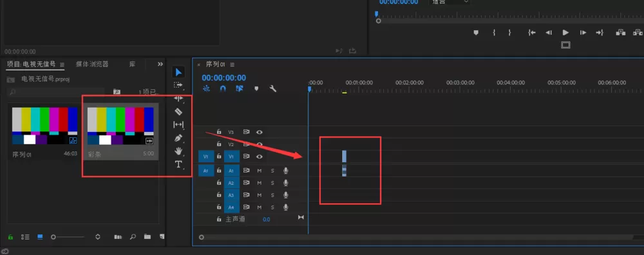Select the Track Select Forward tool
Image resolution: width=644 pixels, height=255 pixels.
tap(178, 85)
